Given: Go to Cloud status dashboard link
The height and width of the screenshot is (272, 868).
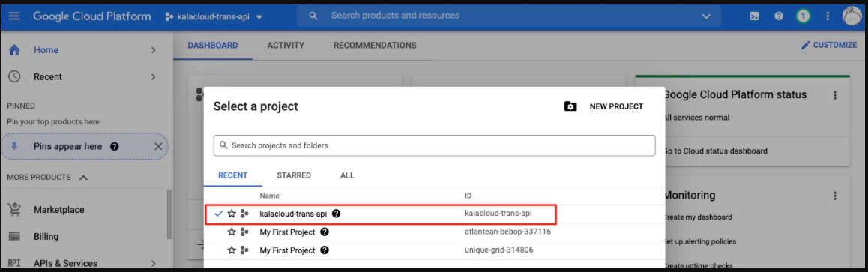Looking at the screenshot, I should pos(715,151).
